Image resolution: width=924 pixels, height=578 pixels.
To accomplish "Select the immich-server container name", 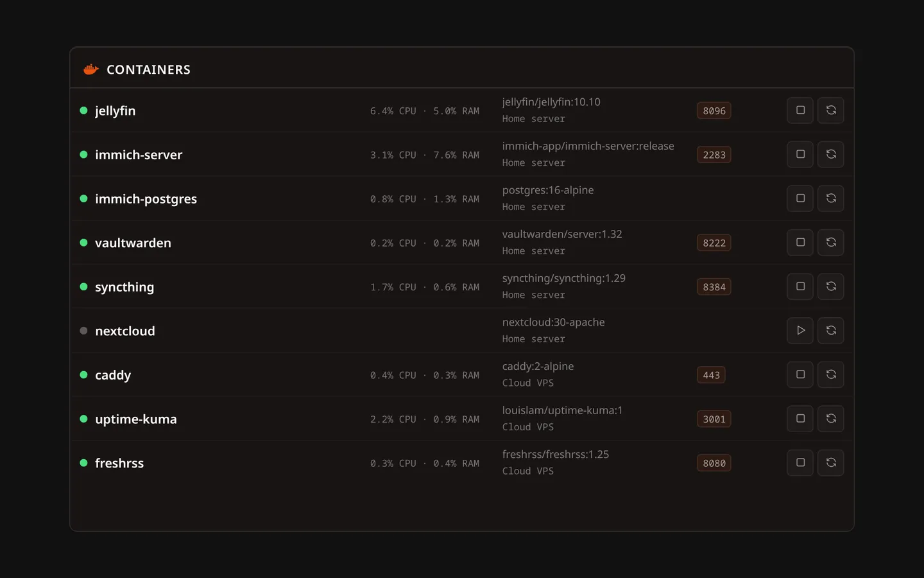I will click(139, 155).
